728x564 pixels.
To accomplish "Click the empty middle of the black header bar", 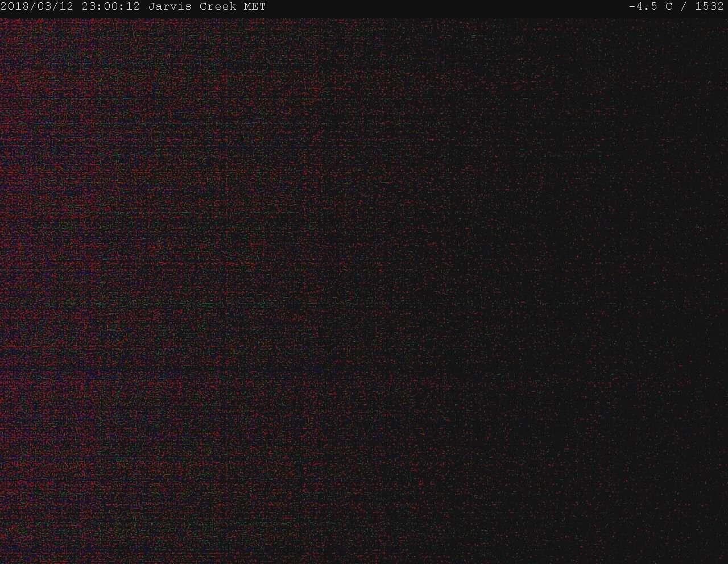I will point(444,7).
